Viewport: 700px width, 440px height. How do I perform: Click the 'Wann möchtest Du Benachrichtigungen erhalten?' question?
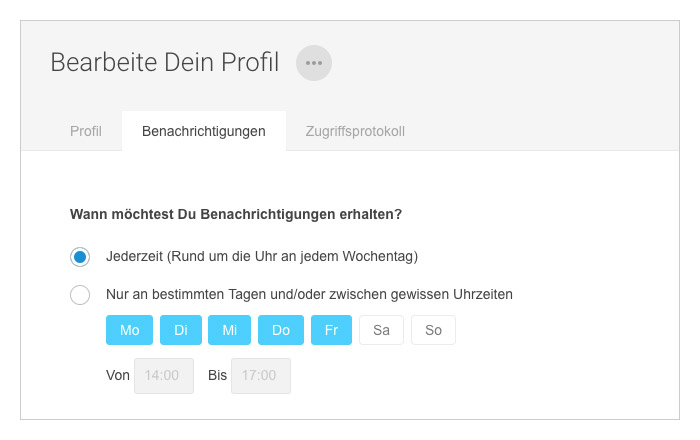click(236, 214)
